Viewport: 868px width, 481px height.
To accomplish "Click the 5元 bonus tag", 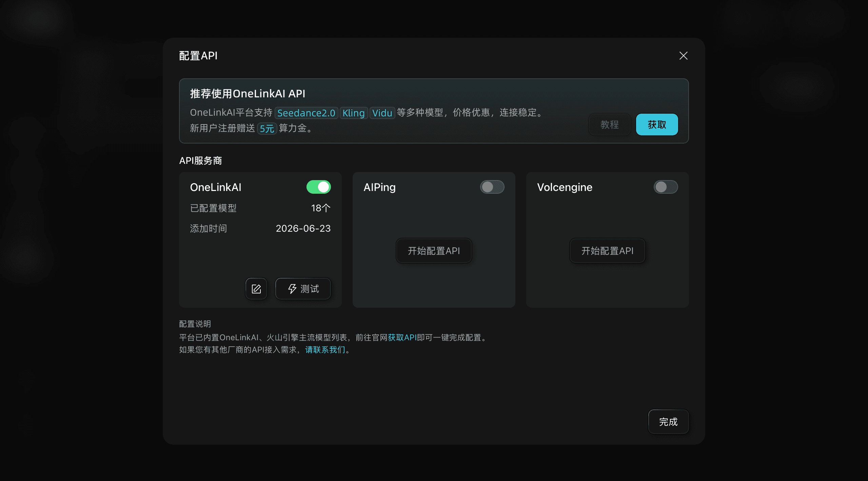I will 267,129.
